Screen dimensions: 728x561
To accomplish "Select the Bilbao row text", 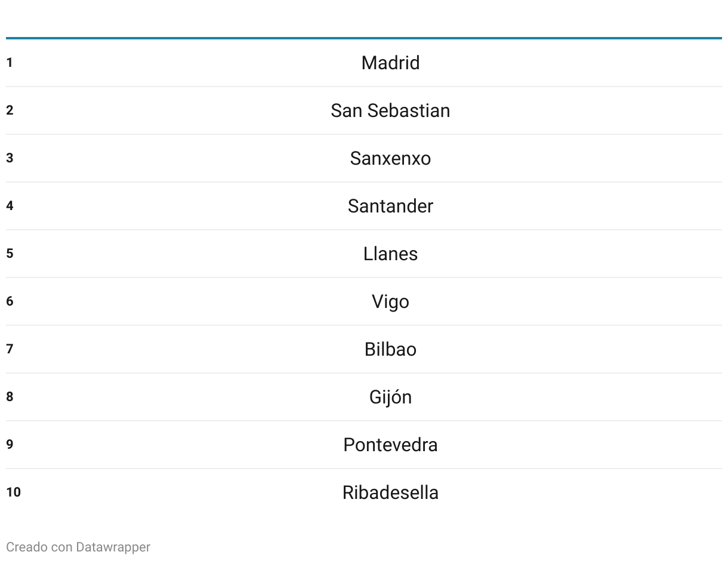I will pyautogui.click(x=390, y=349).
